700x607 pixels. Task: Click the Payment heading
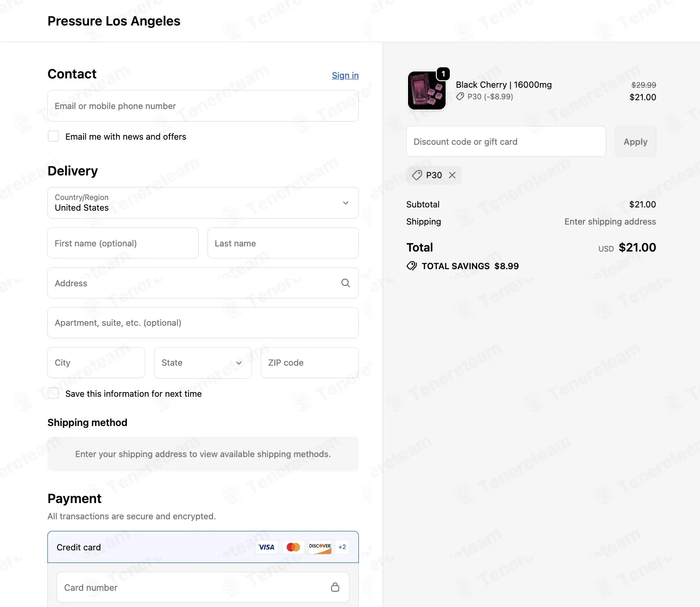pos(74,498)
